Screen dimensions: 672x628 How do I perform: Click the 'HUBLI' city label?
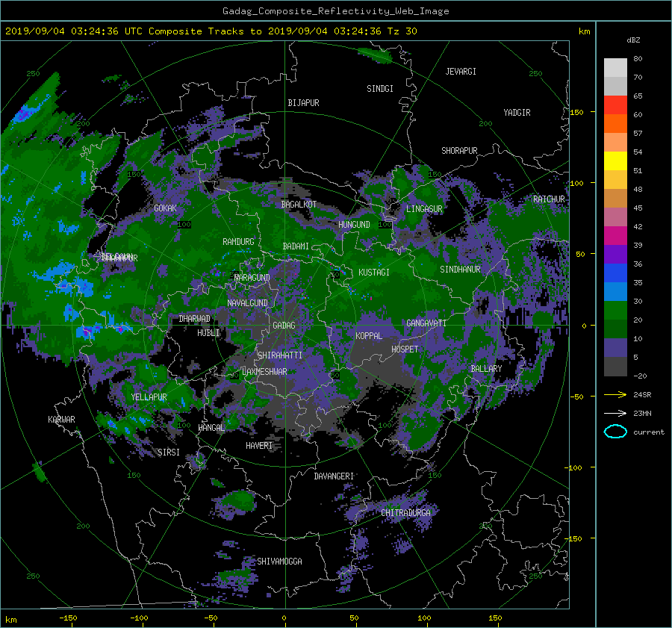click(x=208, y=333)
